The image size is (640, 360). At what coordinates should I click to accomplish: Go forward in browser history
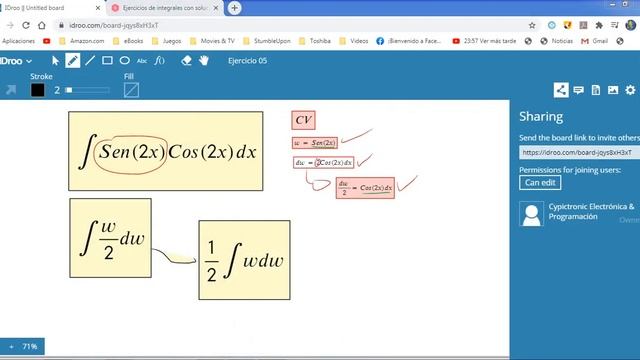click(10, 25)
